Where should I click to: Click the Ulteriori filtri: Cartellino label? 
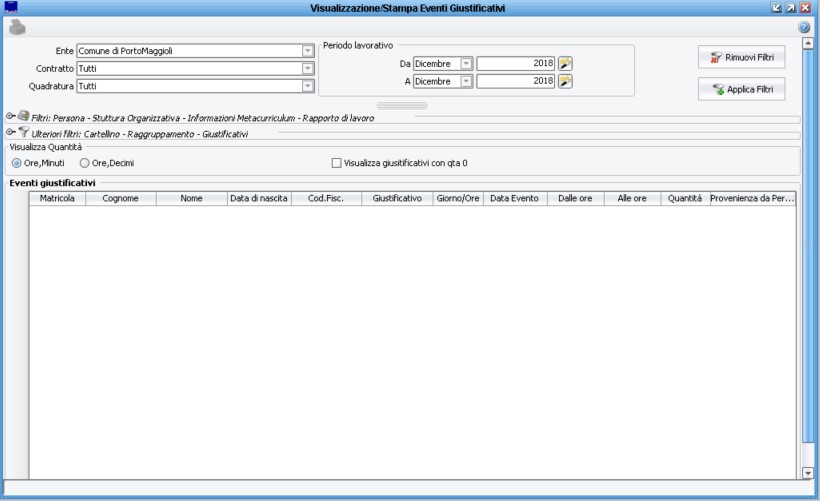tap(140, 134)
